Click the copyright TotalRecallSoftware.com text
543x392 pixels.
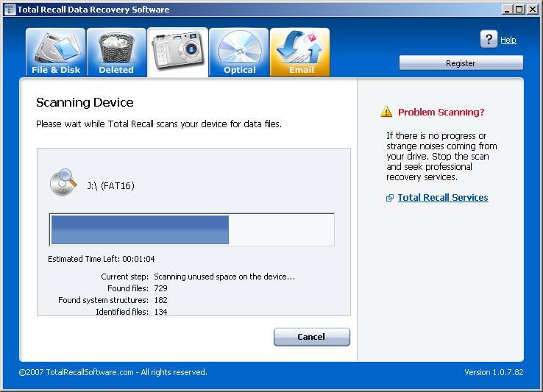coord(113,372)
